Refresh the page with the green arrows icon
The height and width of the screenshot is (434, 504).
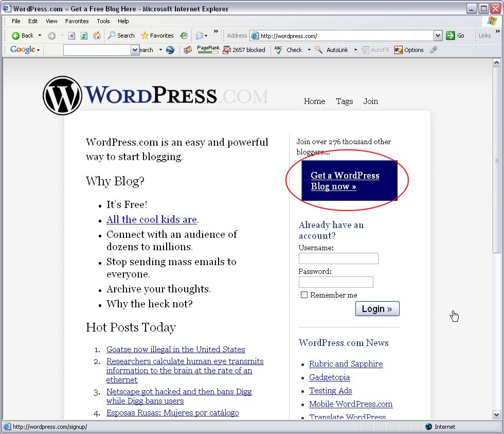84,36
